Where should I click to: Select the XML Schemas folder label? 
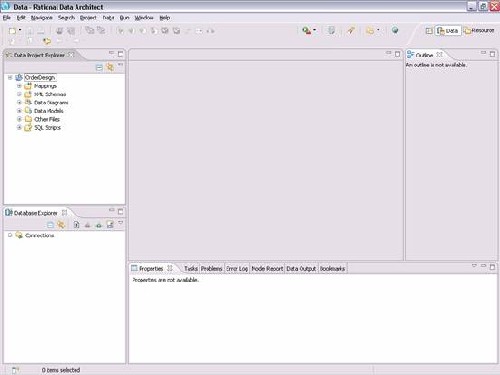pos(50,94)
